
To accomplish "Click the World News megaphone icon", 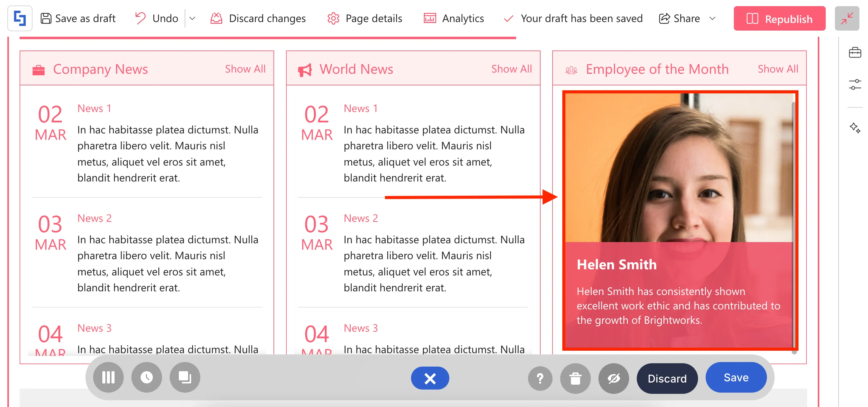I will pyautogui.click(x=305, y=70).
